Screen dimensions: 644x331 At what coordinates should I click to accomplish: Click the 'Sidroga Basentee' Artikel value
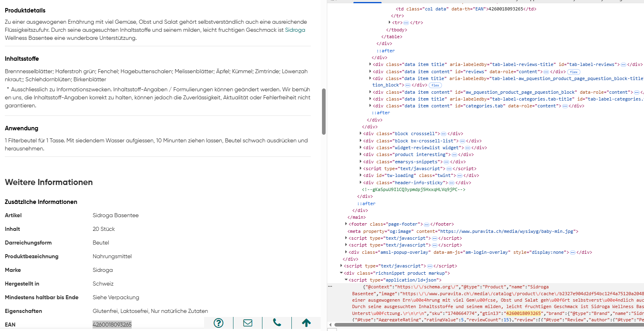coord(116,215)
